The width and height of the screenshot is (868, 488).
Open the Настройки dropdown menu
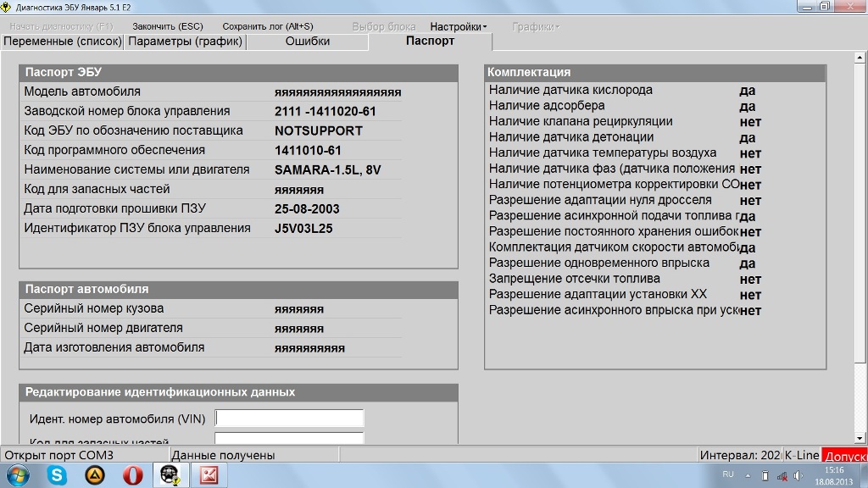[x=458, y=26]
